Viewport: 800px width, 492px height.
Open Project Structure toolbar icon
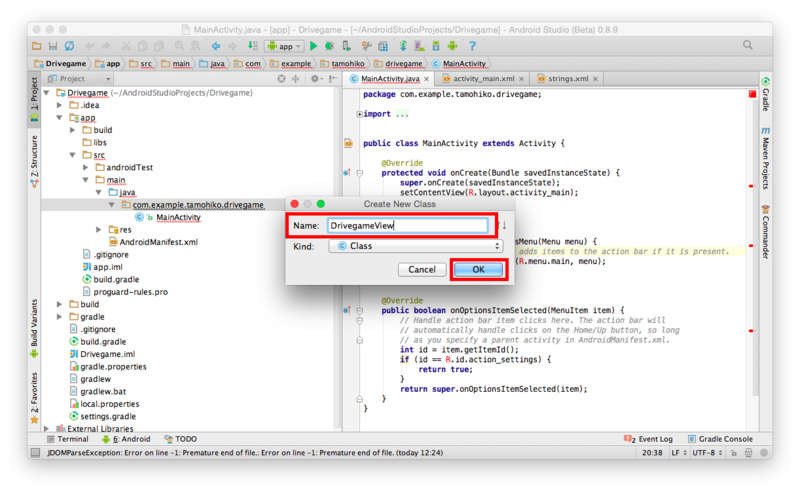(x=383, y=46)
